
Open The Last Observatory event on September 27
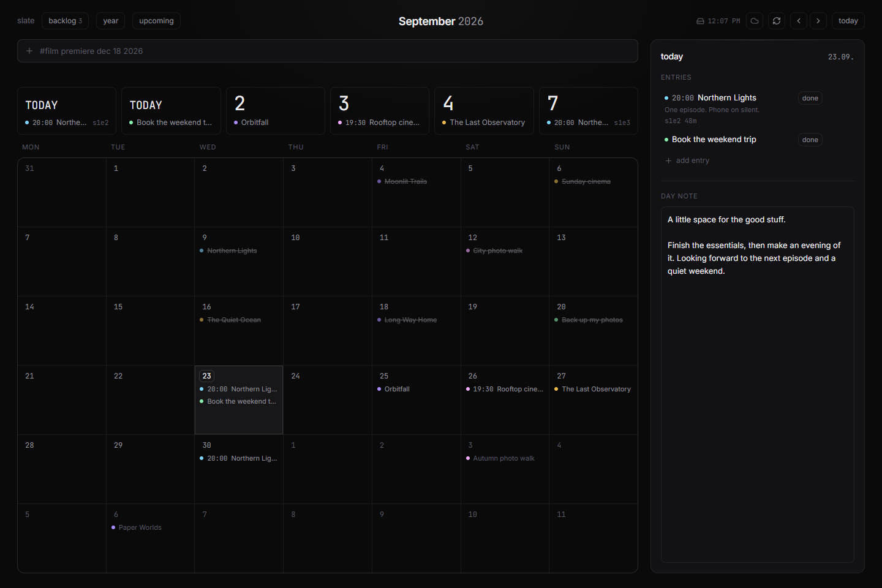593,389
